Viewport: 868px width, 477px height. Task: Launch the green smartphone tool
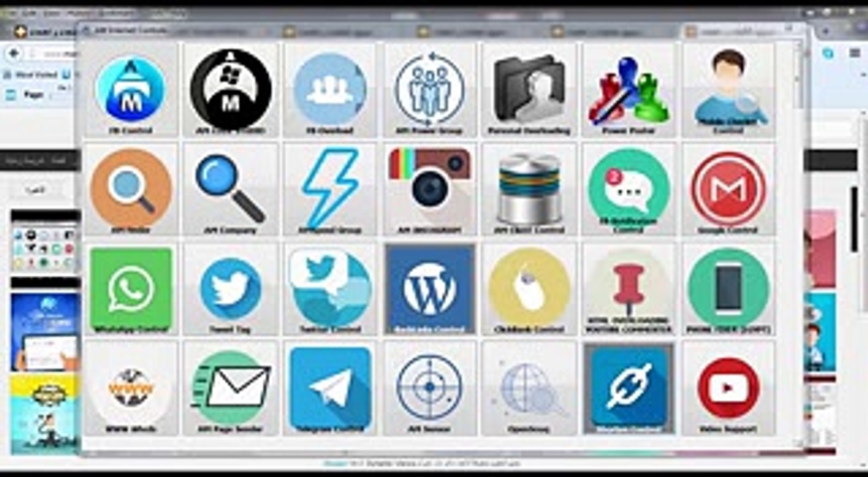coord(728,288)
